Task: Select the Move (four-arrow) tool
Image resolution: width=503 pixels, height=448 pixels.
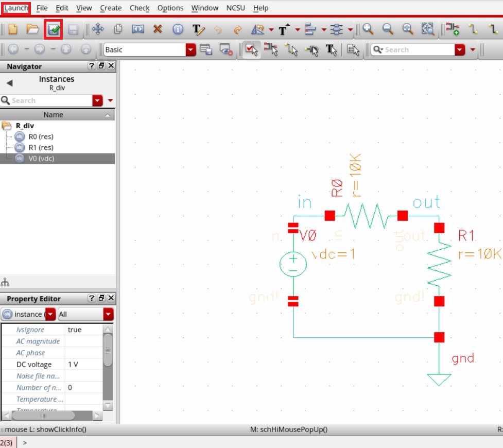Action: pos(97,30)
